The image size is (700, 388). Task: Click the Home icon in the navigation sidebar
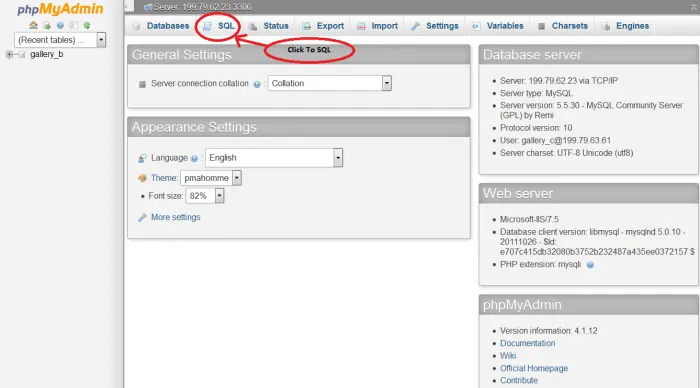tap(33, 25)
